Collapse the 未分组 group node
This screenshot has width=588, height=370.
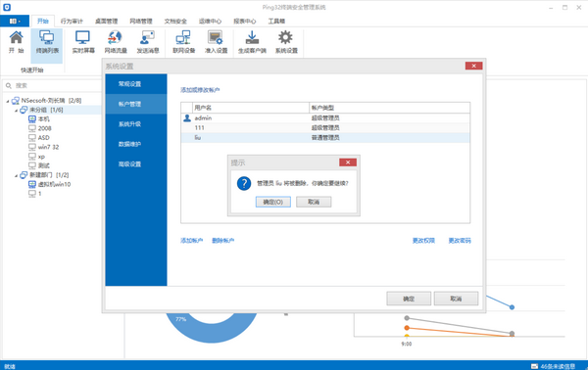(x=16, y=110)
